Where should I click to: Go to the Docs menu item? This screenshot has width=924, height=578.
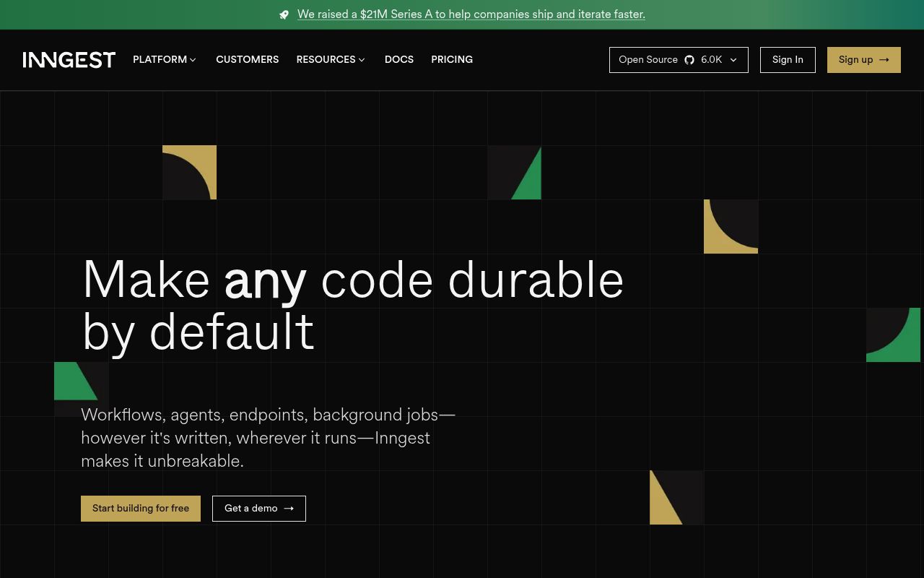pos(398,60)
